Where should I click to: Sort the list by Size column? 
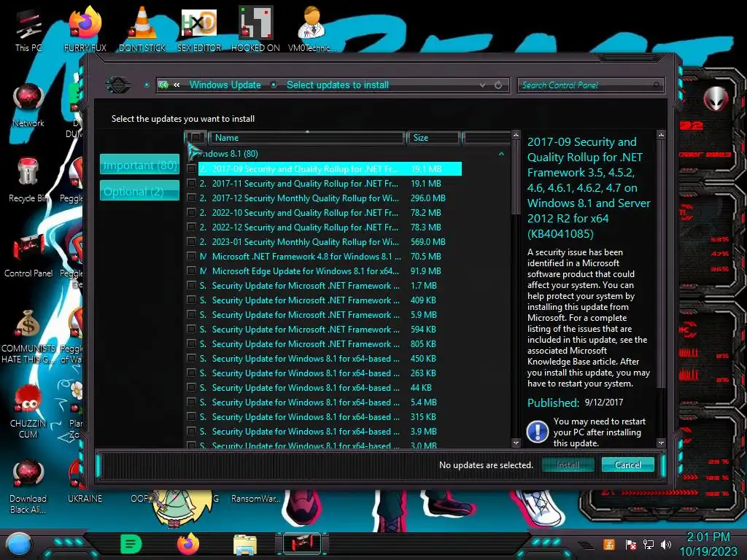click(433, 138)
